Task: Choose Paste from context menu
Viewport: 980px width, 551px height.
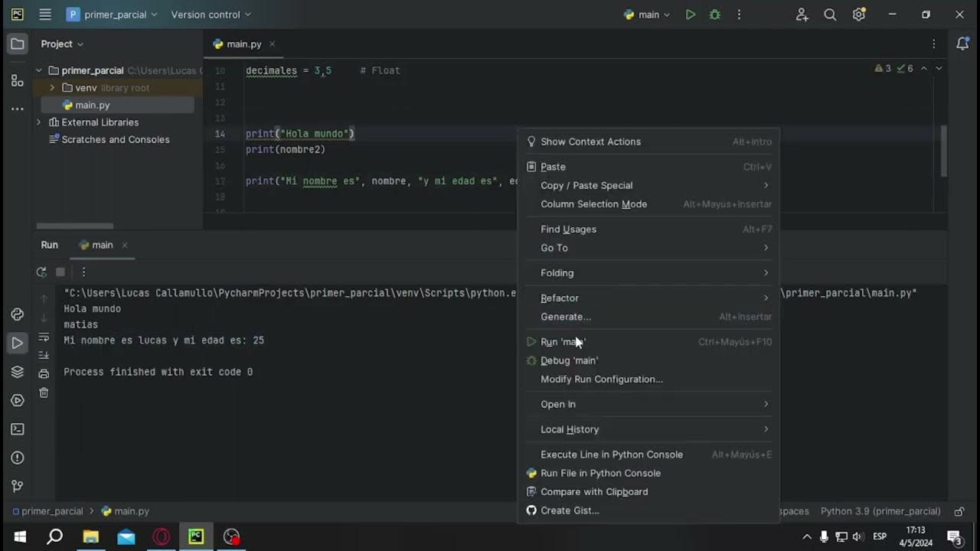Action: [648, 167]
